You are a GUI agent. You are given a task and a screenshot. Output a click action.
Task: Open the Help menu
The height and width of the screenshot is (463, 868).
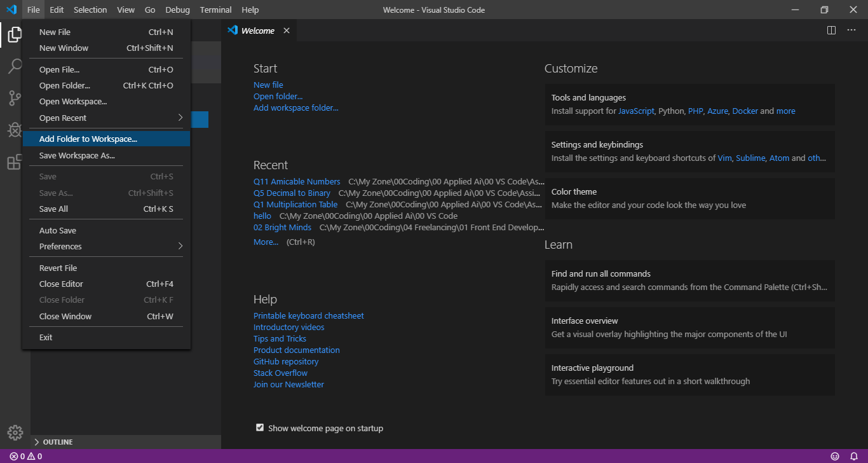click(250, 10)
